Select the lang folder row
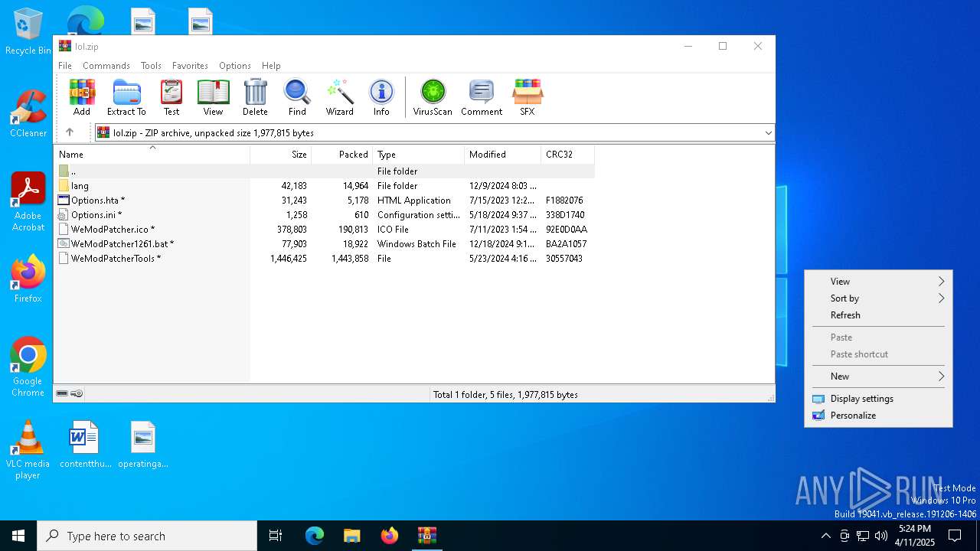 coord(325,186)
